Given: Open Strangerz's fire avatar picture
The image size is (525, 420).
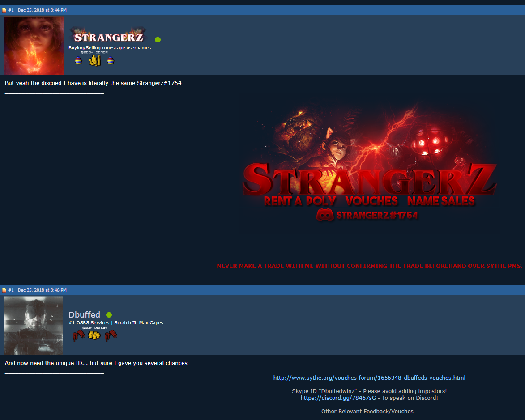Looking at the screenshot, I should (x=34, y=46).
